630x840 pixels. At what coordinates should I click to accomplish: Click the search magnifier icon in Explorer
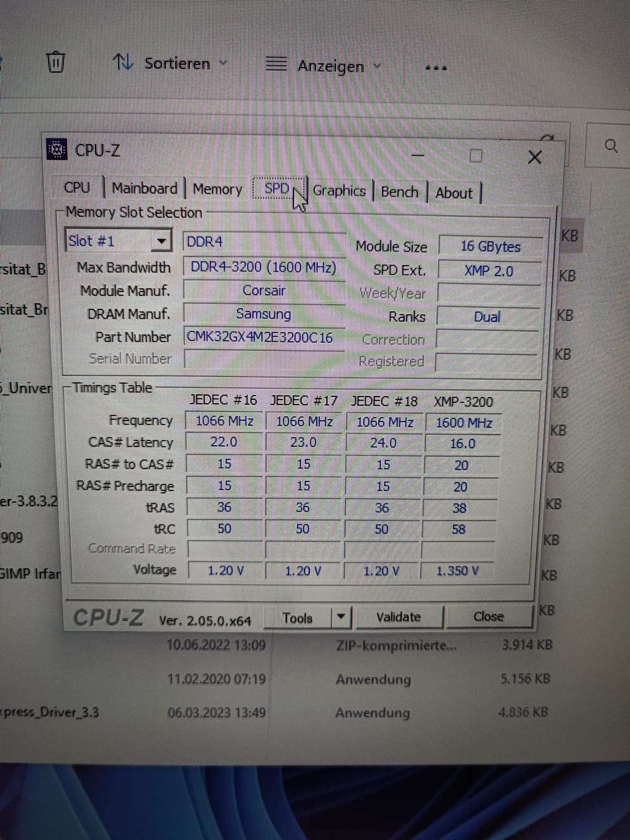pyautogui.click(x=611, y=146)
